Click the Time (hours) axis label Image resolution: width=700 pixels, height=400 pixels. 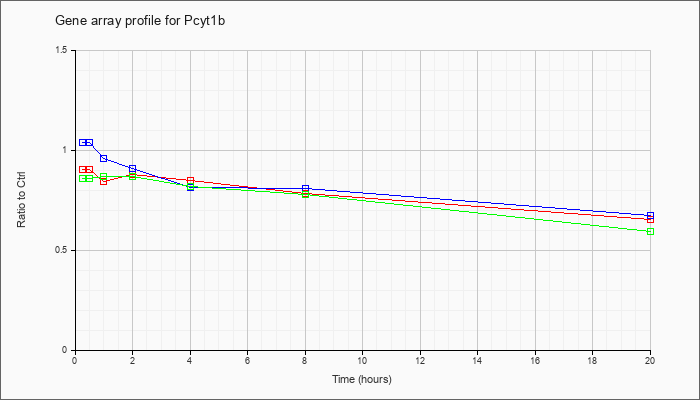point(362,379)
